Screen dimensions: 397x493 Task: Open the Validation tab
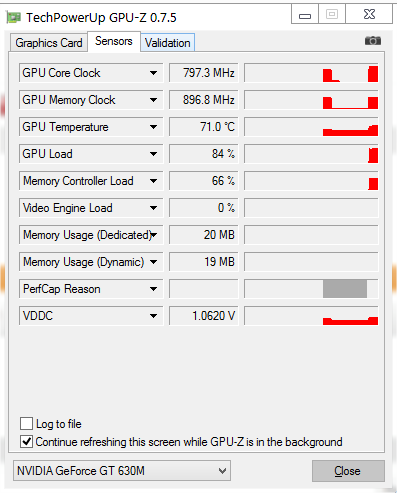[x=167, y=43]
